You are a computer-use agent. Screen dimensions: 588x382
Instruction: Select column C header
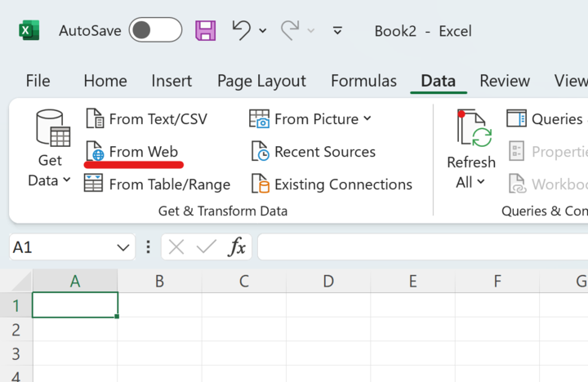[x=244, y=282]
